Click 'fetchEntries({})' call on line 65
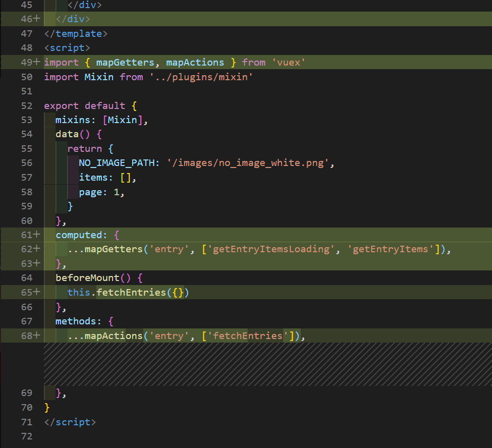Image resolution: width=492 pixels, height=448 pixels. (143, 293)
